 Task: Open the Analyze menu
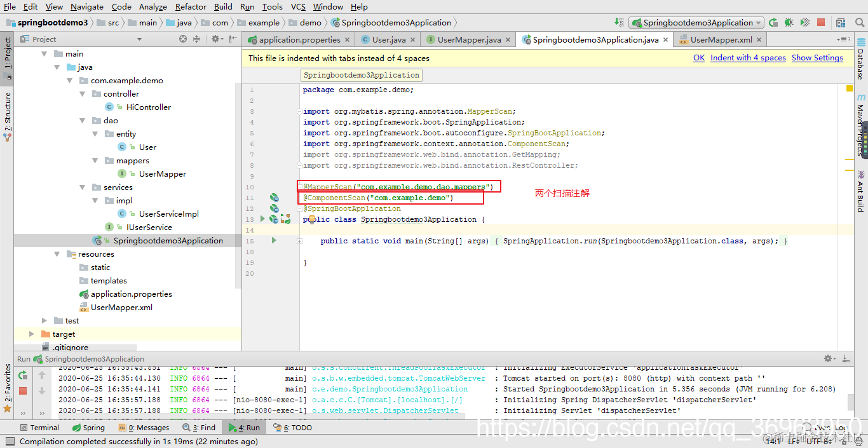[153, 6]
